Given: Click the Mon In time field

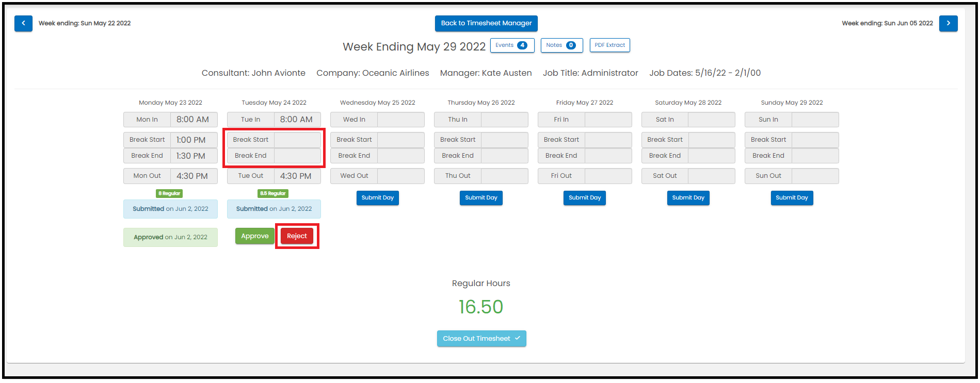Looking at the screenshot, I should click(x=194, y=120).
